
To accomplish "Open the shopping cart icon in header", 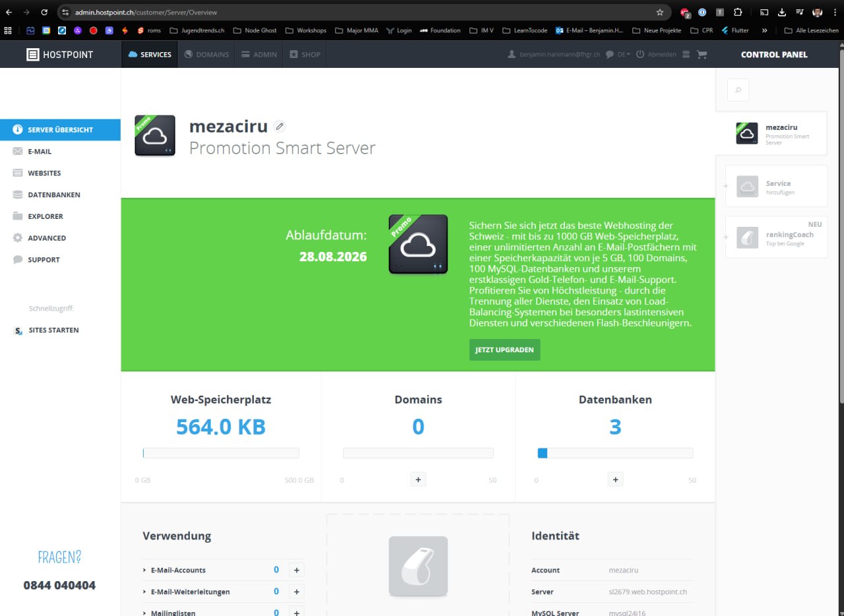I will (x=702, y=55).
